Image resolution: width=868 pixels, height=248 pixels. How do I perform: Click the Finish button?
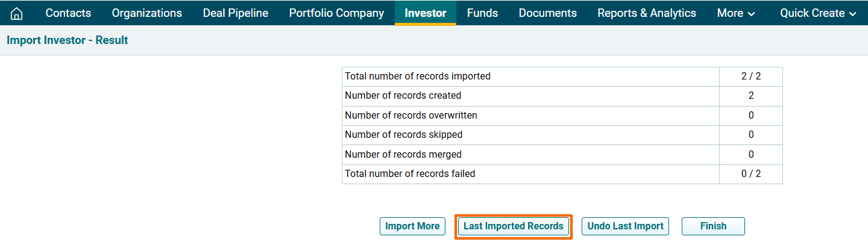click(713, 226)
